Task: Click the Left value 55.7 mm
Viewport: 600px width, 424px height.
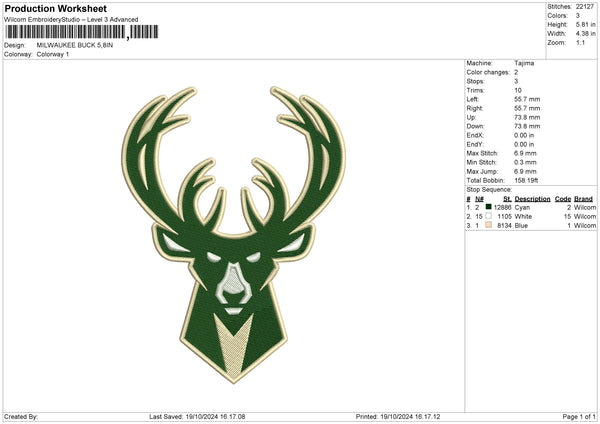Action: 527,99
